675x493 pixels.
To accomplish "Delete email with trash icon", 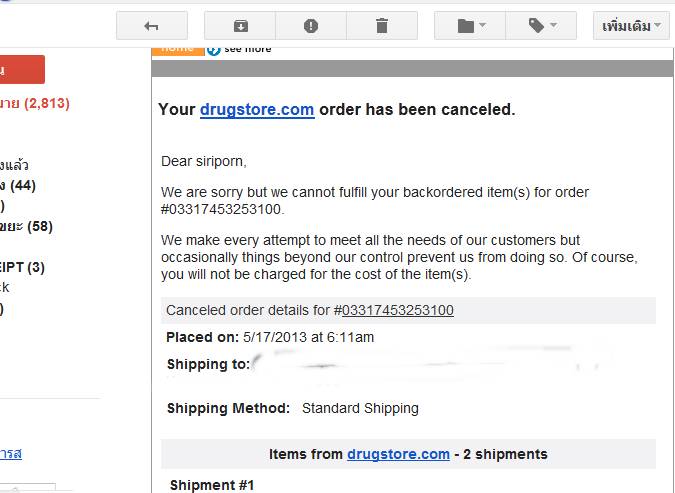I will (x=382, y=26).
